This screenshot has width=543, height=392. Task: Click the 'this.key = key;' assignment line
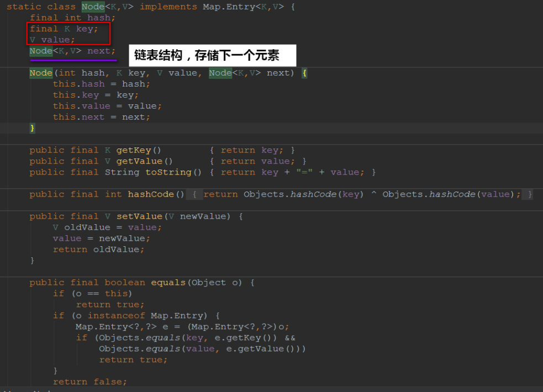tap(96, 95)
